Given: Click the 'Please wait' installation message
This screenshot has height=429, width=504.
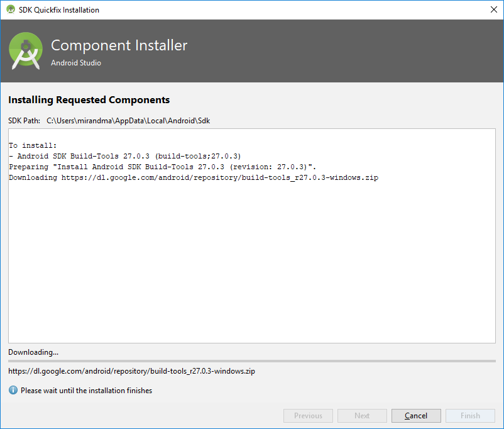Looking at the screenshot, I should (x=86, y=391).
